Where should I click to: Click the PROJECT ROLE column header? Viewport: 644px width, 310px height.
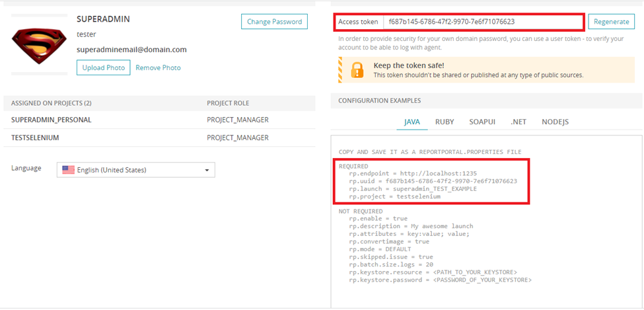228,103
